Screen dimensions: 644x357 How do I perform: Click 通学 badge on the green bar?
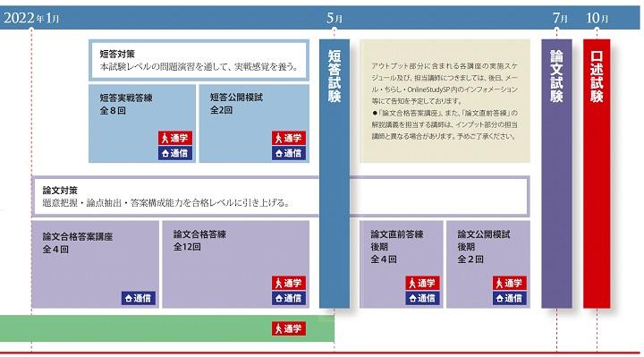(x=289, y=328)
